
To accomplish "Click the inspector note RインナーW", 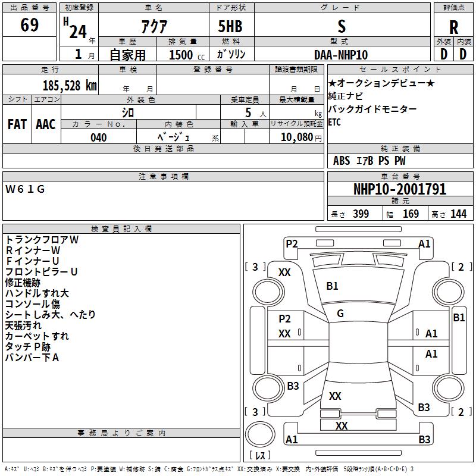I will [x=33, y=250].
